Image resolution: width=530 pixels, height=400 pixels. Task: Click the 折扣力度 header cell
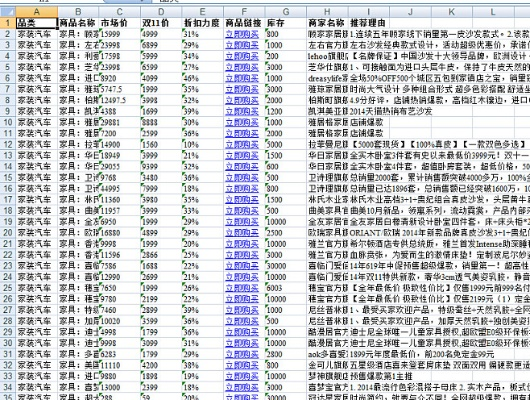pos(202,23)
